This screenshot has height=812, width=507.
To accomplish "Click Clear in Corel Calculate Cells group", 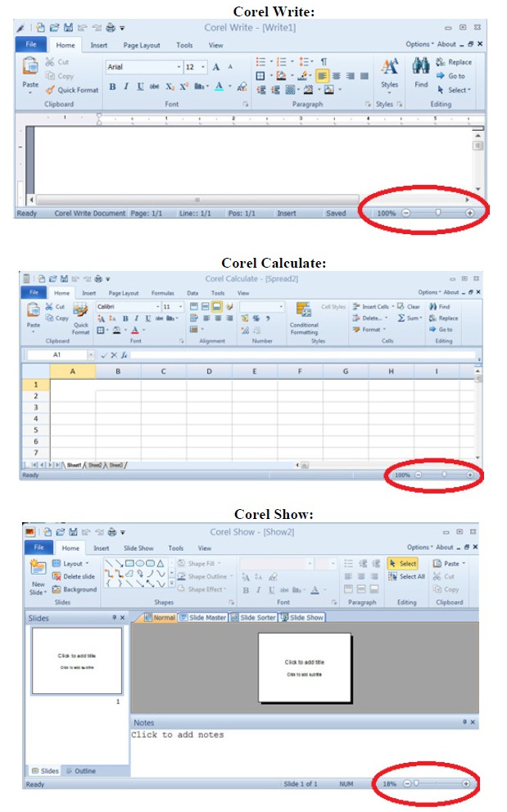I will [x=409, y=307].
